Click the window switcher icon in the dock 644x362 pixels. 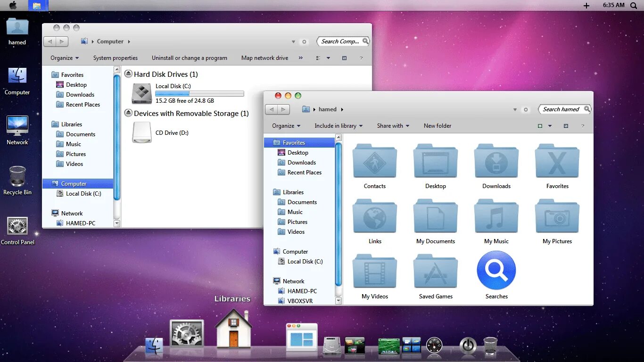point(302,337)
